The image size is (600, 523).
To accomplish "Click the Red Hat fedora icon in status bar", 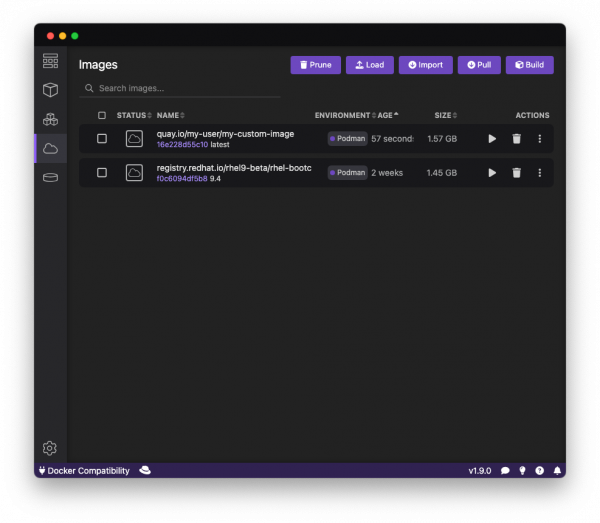I will (145, 470).
